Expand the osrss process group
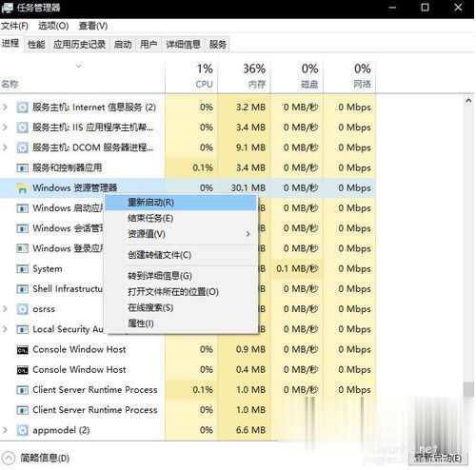Screen dimensions: 476x470 point(5,309)
